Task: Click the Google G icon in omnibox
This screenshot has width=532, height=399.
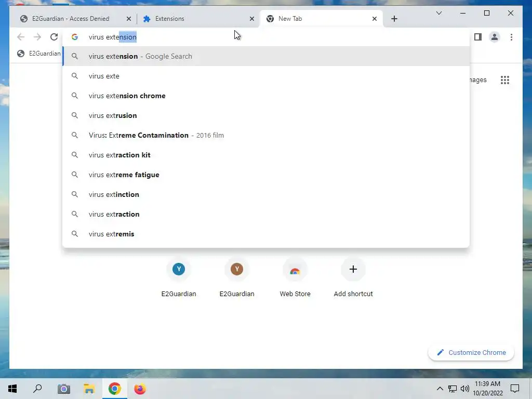Action: coord(75,37)
